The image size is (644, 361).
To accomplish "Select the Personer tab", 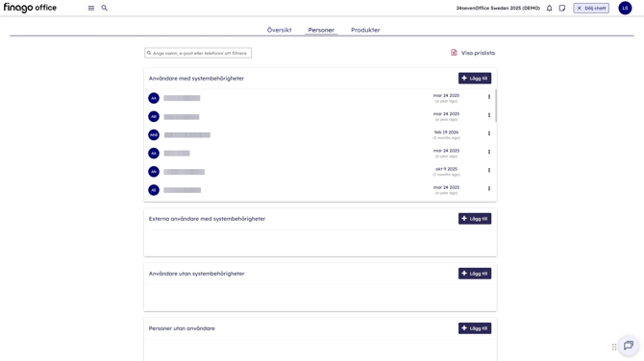I will [x=321, y=30].
